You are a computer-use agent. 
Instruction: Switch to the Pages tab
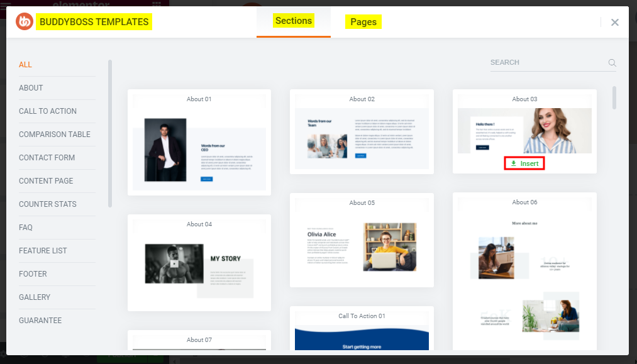(363, 22)
